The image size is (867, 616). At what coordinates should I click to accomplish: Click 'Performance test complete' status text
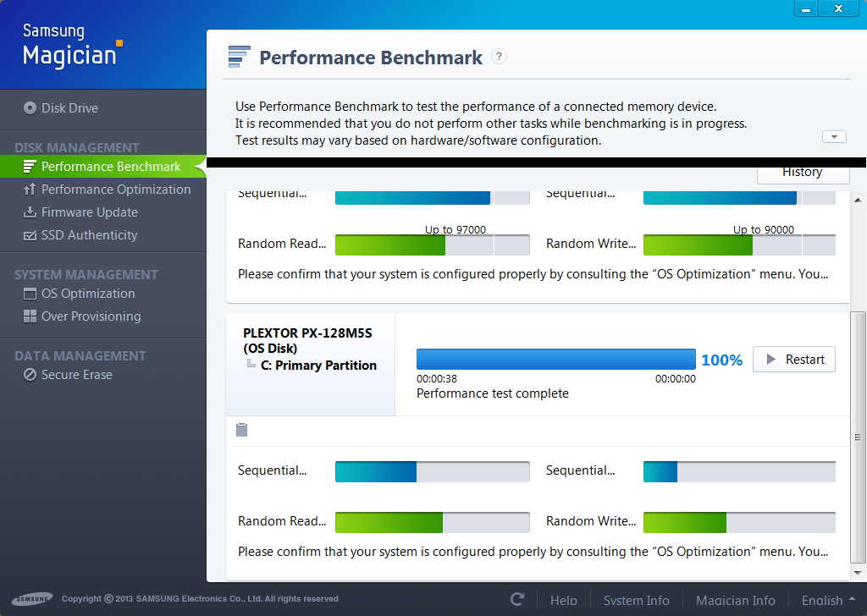[493, 393]
